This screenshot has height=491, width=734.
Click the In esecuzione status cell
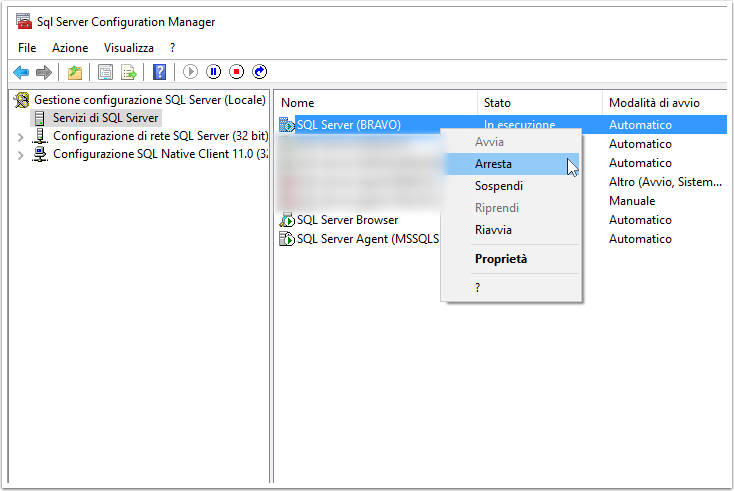click(x=520, y=125)
